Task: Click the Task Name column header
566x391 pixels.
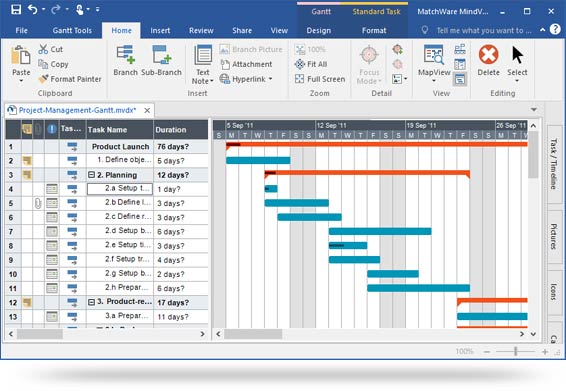Action: tap(120, 130)
